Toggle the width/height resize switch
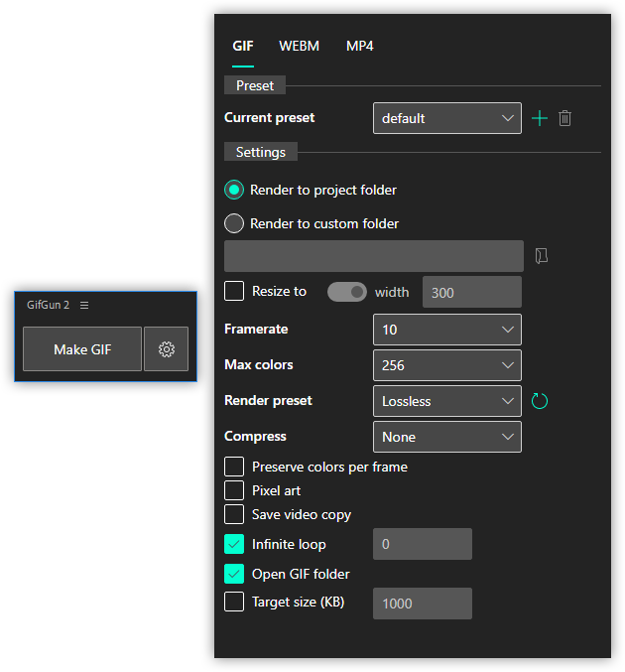The height and width of the screenshot is (672, 625). click(x=347, y=292)
